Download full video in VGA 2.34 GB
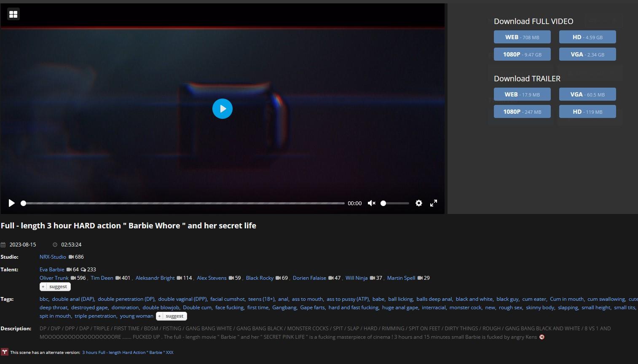 tap(587, 54)
